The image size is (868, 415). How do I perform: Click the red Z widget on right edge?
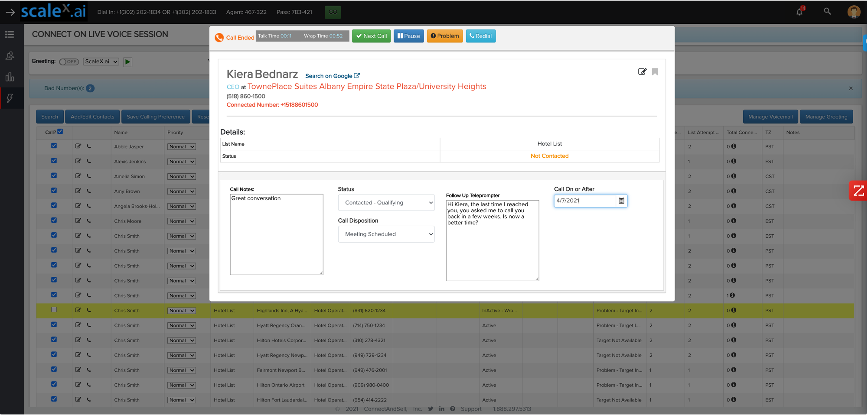858,191
